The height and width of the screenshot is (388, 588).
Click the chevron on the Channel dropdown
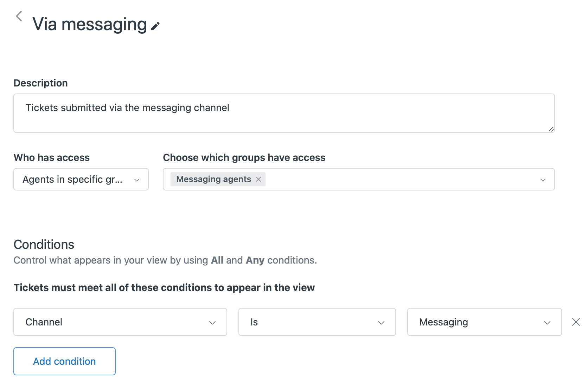coord(213,322)
